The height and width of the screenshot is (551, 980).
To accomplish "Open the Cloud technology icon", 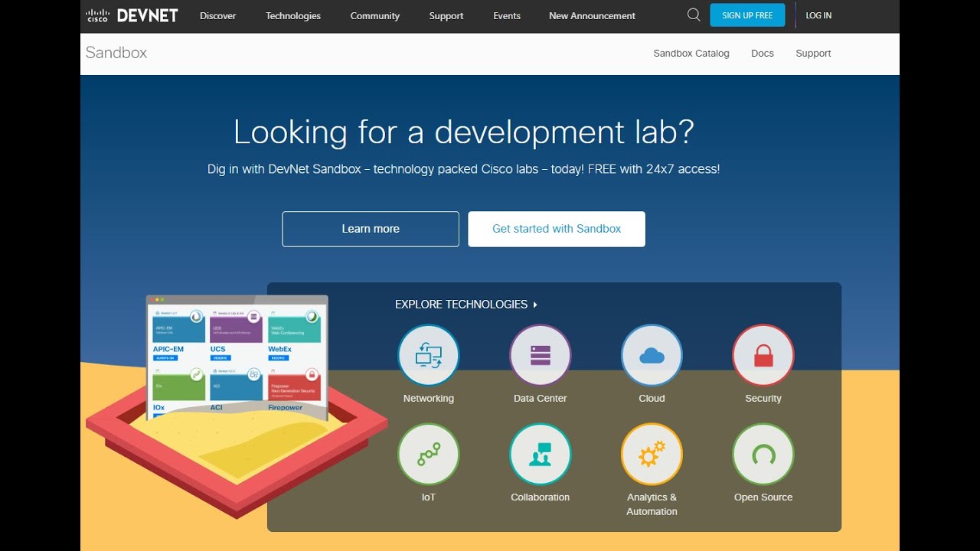I will tap(652, 355).
